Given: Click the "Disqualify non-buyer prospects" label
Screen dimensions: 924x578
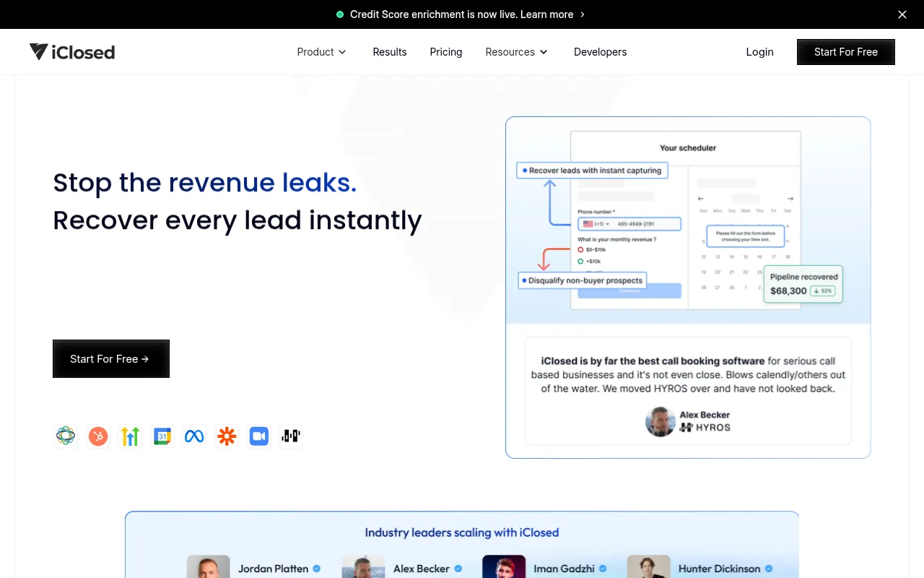Looking at the screenshot, I should 583,280.
